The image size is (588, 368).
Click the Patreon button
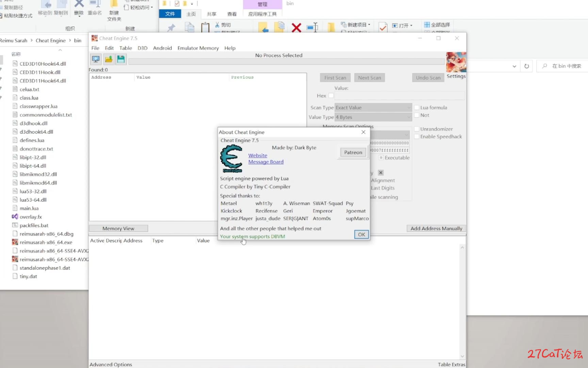click(x=353, y=152)
